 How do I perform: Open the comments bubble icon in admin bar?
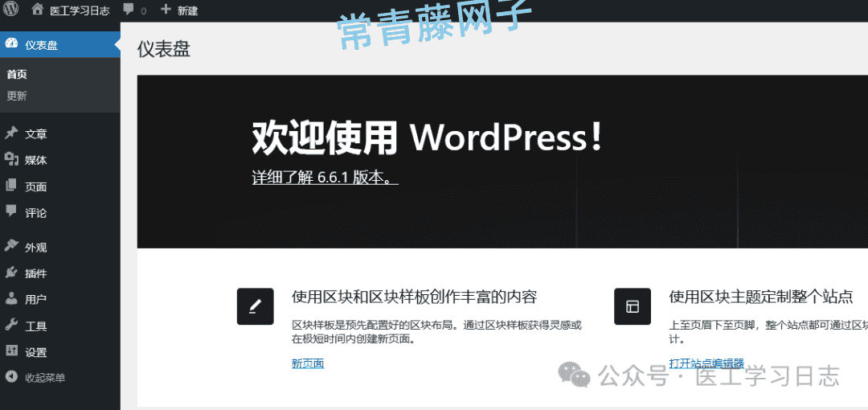pyautogui.click(x=129, y=10)
